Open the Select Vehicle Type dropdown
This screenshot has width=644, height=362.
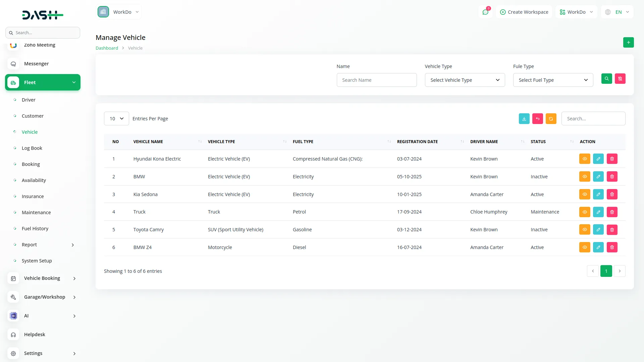pos(465,80)
